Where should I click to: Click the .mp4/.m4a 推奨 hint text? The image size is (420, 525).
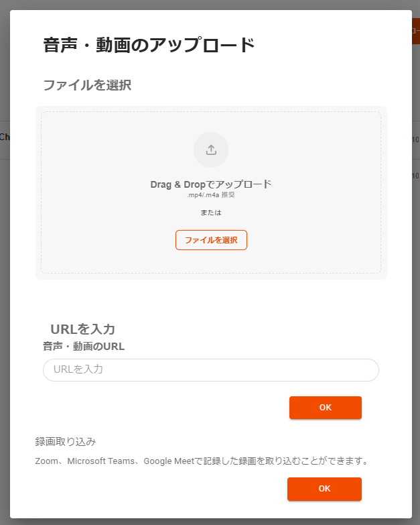[211, 195]
